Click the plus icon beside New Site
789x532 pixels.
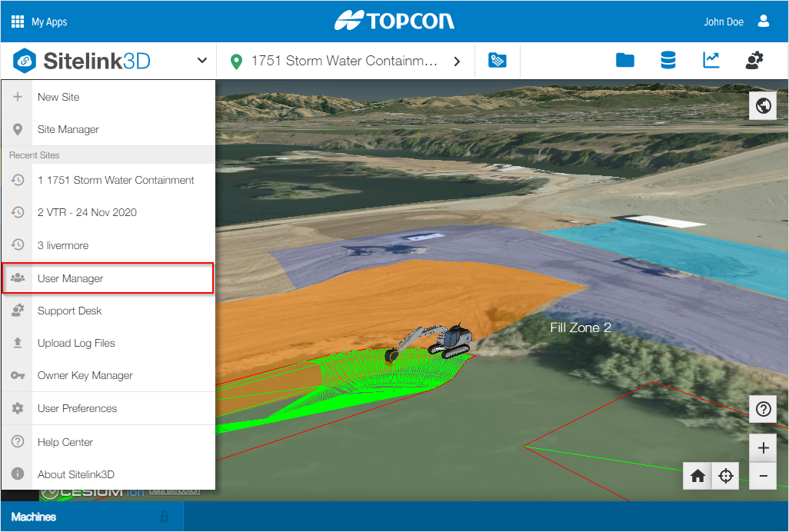click(18, 97)
